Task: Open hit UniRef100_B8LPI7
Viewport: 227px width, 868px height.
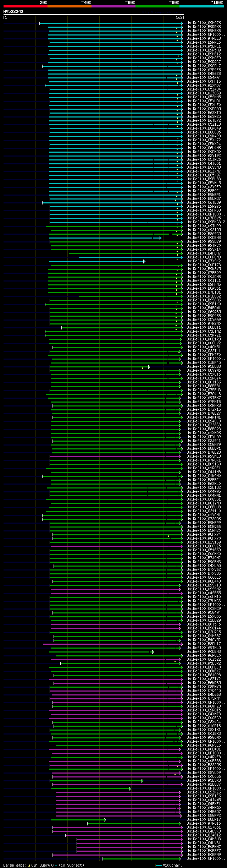Action: pyautogui.click(x=204, y=820)
